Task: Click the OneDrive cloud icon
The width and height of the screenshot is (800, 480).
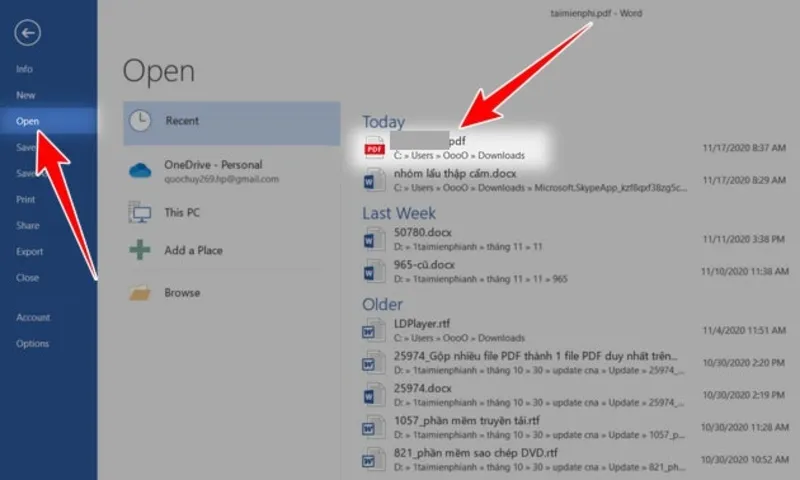Action: tap(140, 170)
